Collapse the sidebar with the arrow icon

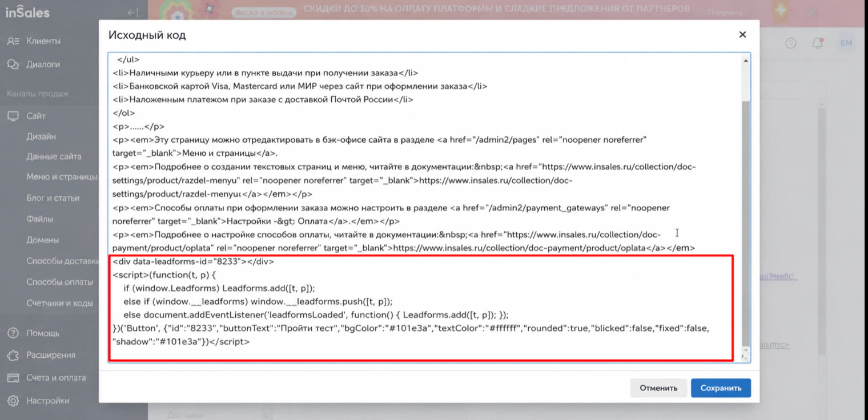pos(132,13)
